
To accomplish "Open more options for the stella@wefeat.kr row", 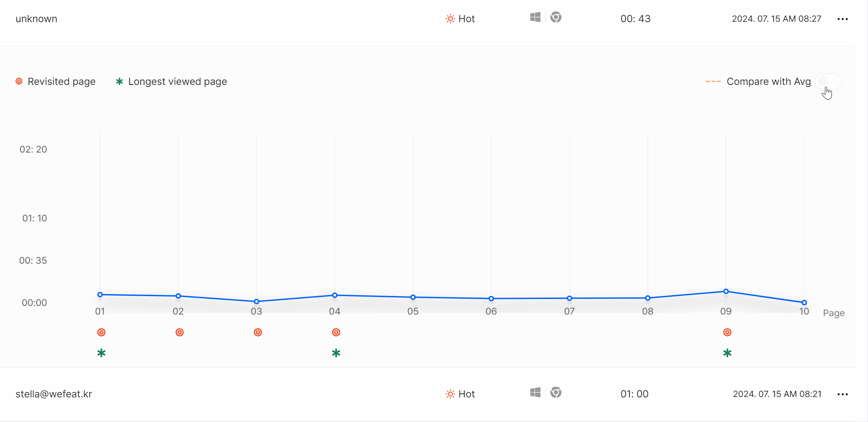I will (843, 395).
